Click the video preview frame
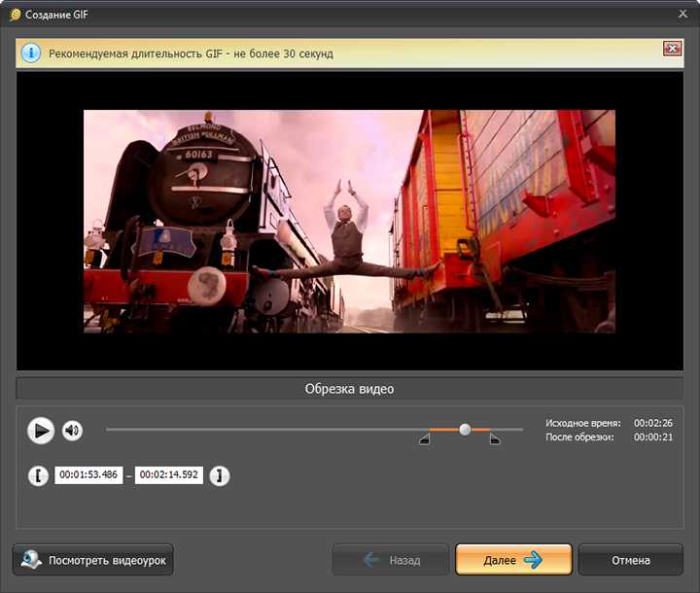The width and height of the screenshot is (700, 593). pyautogui.click(x=350, y=221)
